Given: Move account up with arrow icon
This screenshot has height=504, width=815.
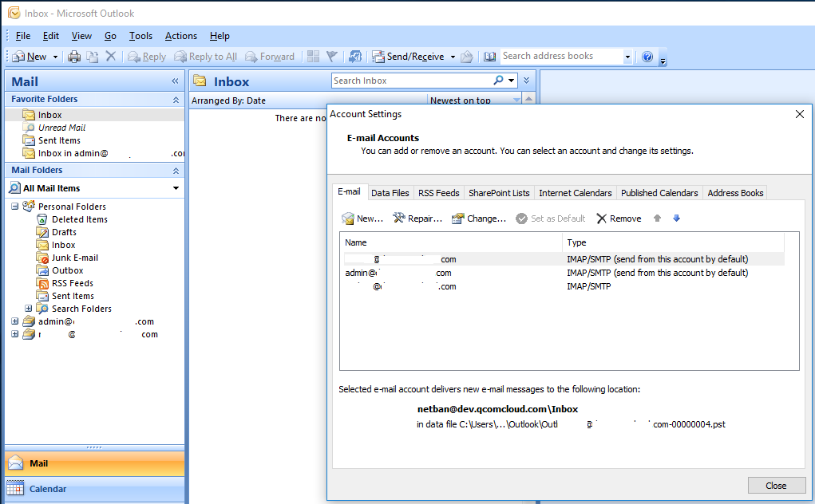Looking at the screenshot, I should coord(658,219).
